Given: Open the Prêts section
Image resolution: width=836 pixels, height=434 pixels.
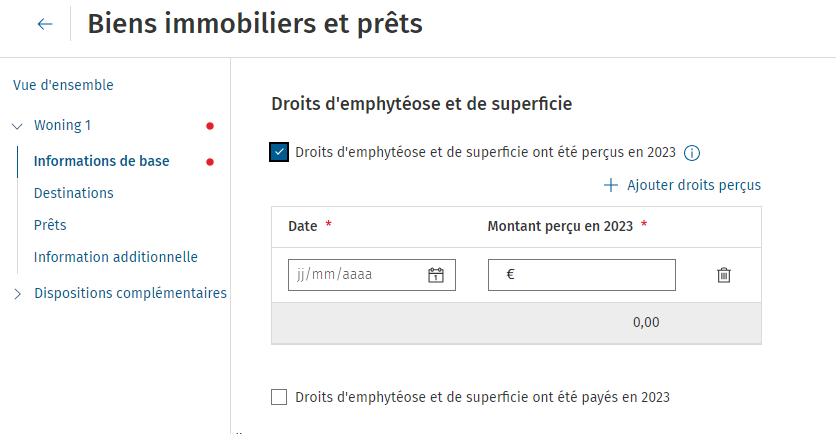Looking at the screenshot, I should (50, 225).
